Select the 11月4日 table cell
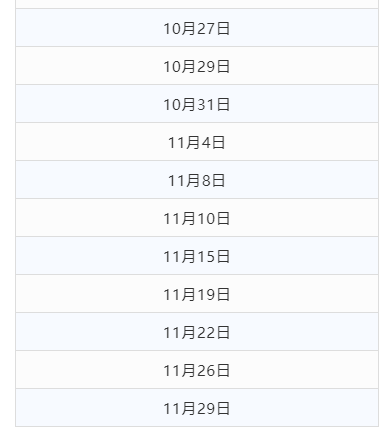389x436 pixels. click(197, 142)
